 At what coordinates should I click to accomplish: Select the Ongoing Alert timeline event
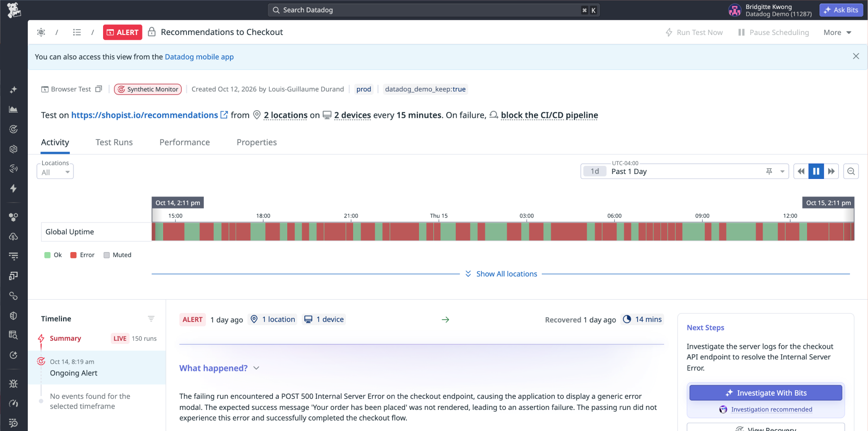(x=97, y=367)
